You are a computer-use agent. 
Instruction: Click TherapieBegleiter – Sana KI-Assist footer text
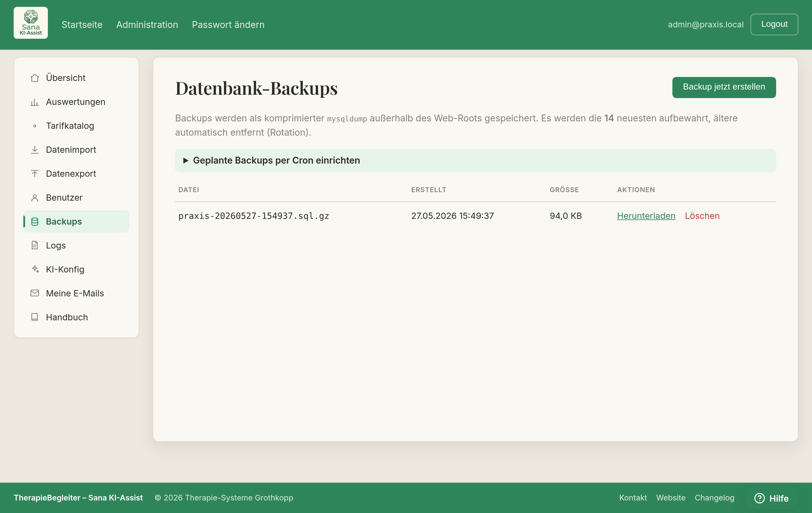(78, 498)
